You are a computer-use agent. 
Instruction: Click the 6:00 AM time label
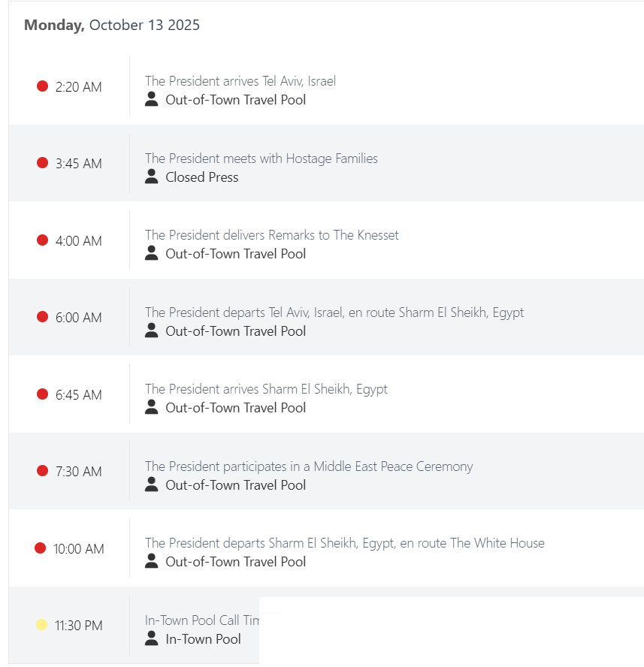point(78,318)
